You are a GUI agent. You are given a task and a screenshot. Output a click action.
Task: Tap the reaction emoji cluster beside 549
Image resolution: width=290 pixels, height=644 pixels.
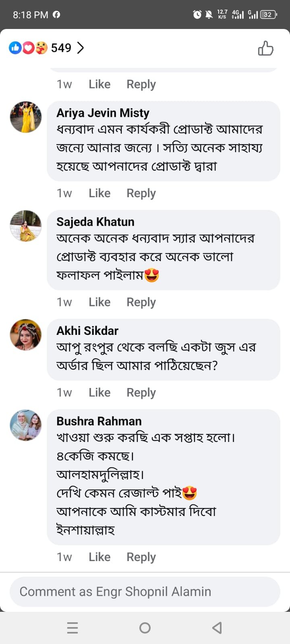click(x=28, y=48)
